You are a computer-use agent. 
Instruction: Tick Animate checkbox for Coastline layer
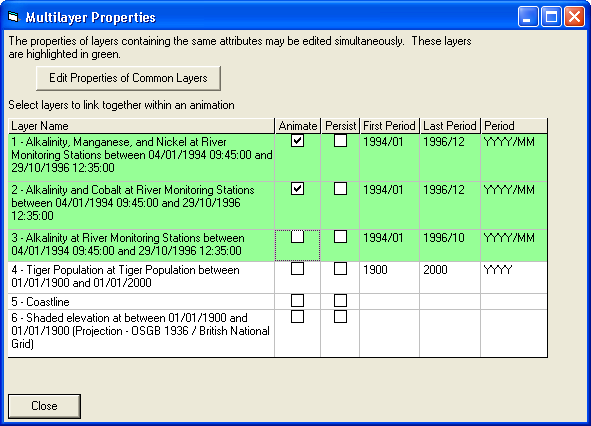[297, 301]
